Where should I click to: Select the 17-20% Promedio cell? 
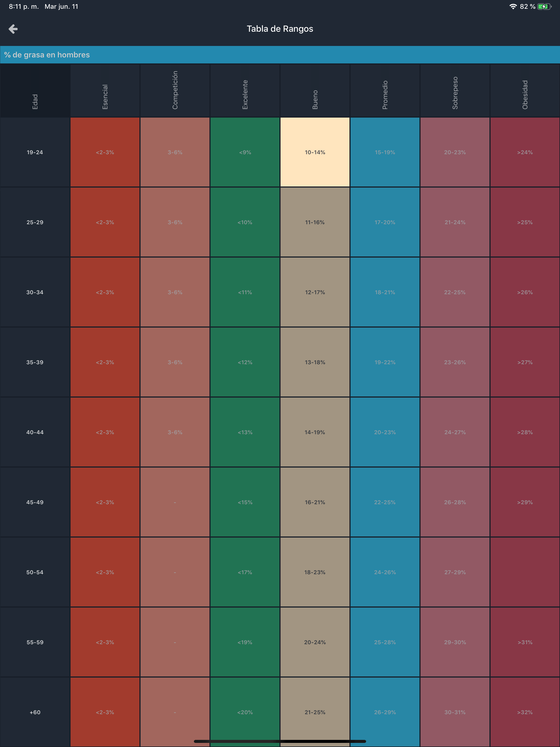[x=385, y=222]
